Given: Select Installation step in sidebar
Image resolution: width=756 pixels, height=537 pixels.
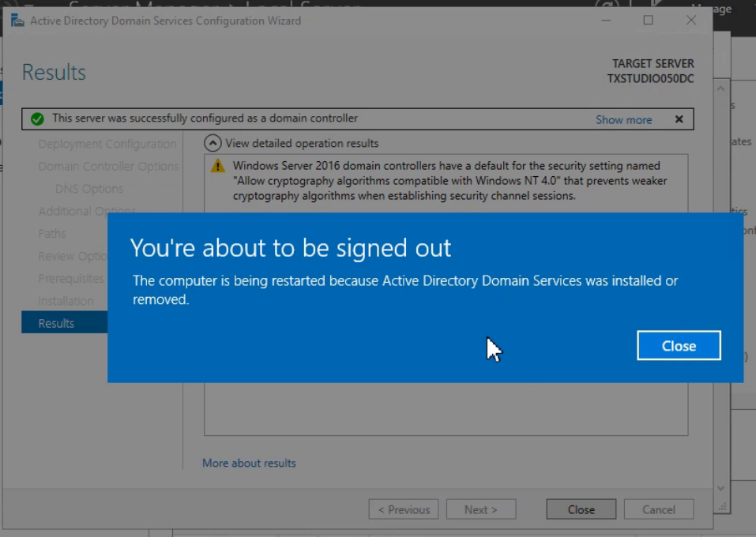Looking at the screenshot, I should pyautogui.click(x=66, y=301).
